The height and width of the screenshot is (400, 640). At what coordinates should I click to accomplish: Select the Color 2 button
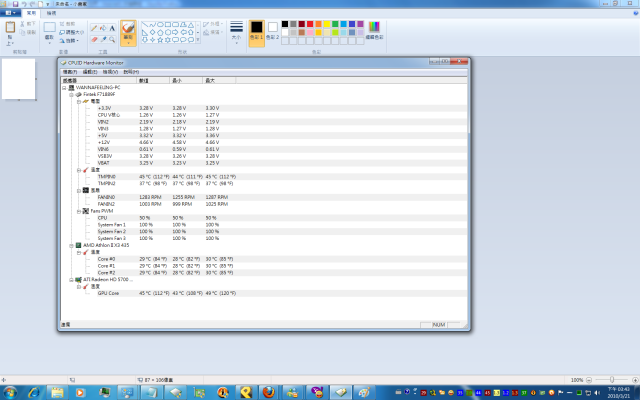273,31
